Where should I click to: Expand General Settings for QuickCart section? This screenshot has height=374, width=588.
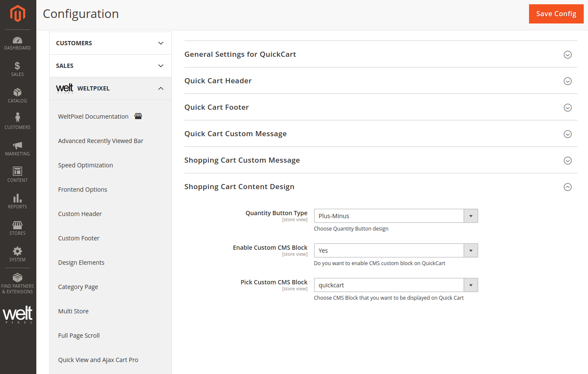[567, 55]
